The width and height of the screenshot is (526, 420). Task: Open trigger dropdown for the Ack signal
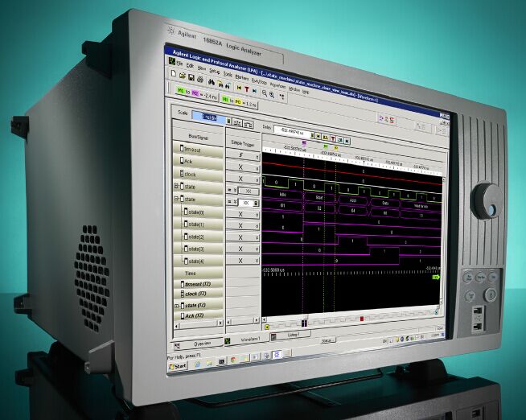tap(257, 168)
